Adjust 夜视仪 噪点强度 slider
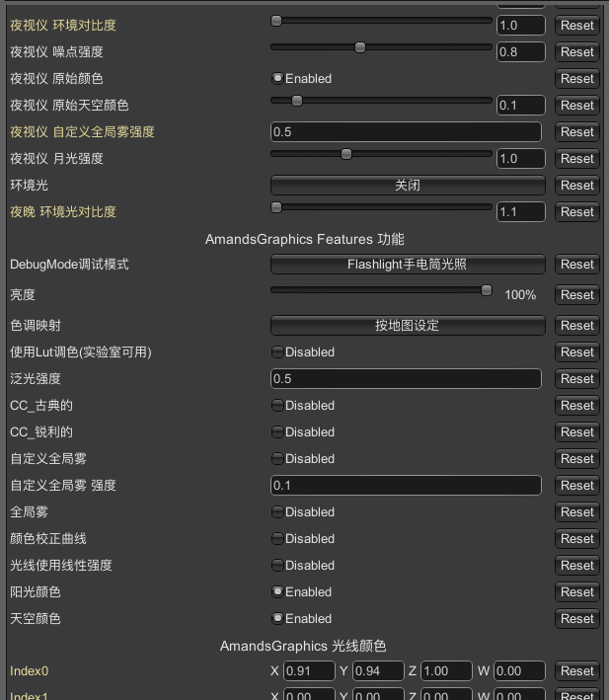The width and height of the screenshot is (609, 700). pyautogui.click(x=381, y=46)
